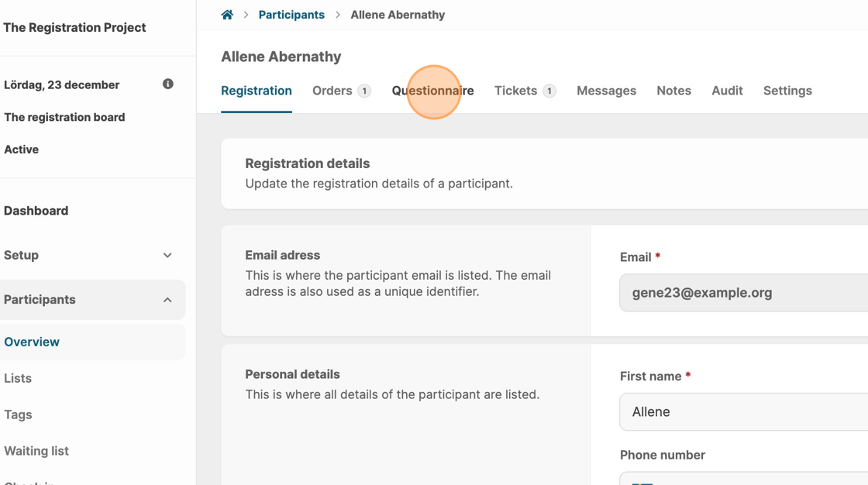The width and height of the screenshot is (868, 485).
Task: Open the Waiting list page
Action: 36,451
